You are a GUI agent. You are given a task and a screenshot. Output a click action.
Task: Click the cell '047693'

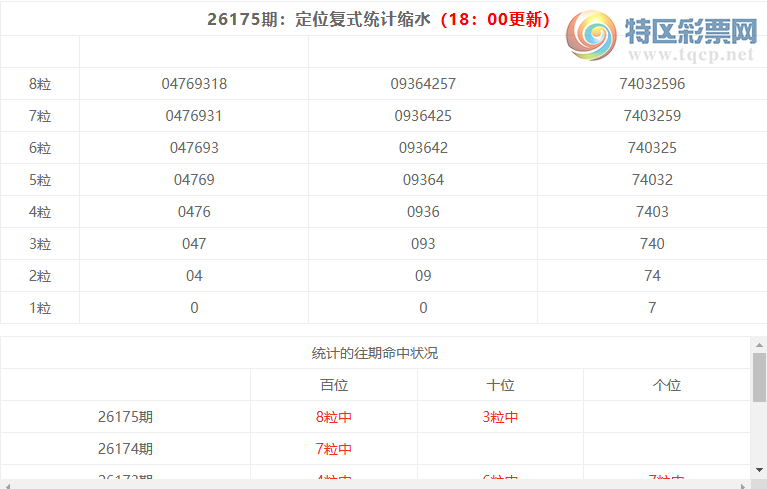[194, 148]
